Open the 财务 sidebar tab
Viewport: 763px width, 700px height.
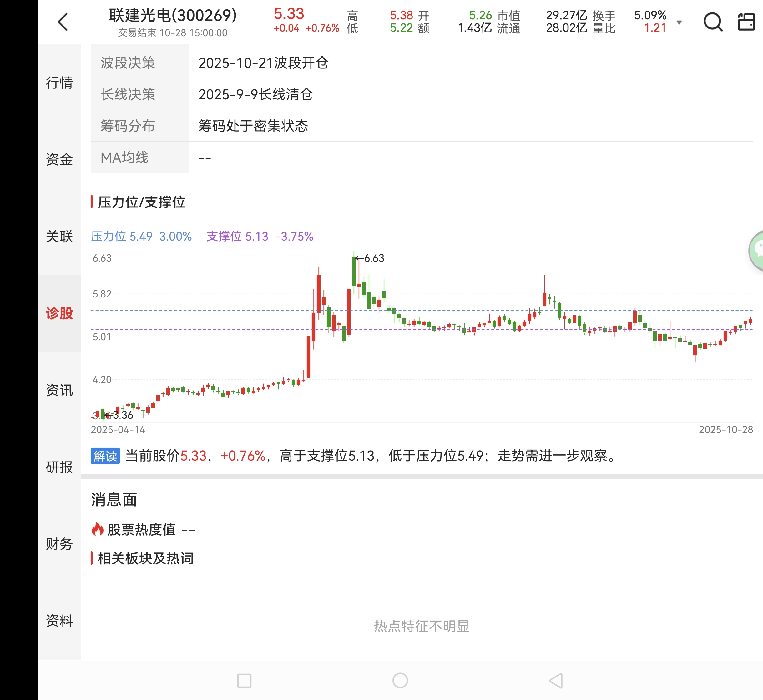(x=59, y=544)
